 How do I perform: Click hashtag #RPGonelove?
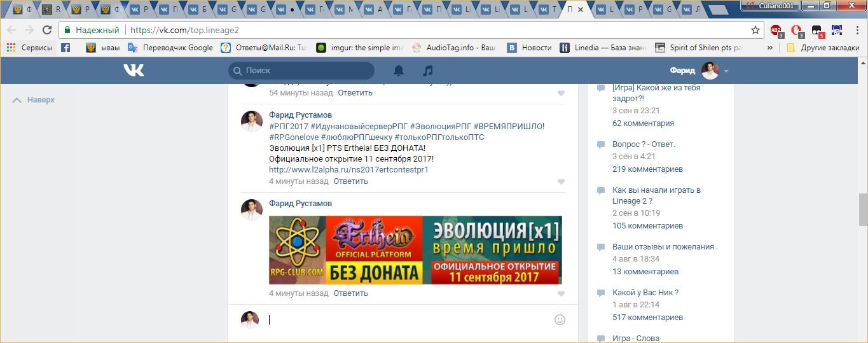coord(294,137)
